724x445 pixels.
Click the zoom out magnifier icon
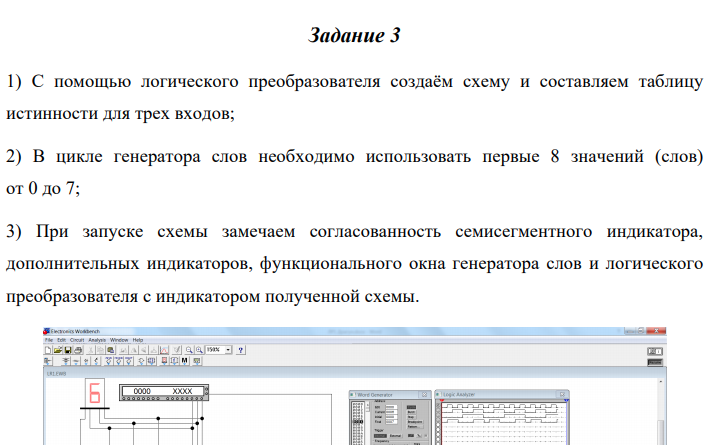pos(188,350)
